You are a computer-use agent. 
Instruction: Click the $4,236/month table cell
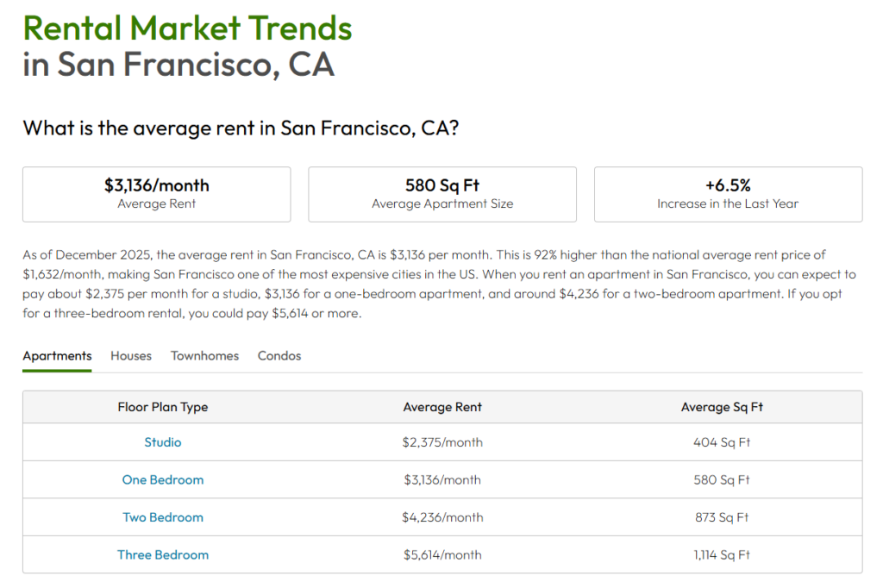coord(442,517)
